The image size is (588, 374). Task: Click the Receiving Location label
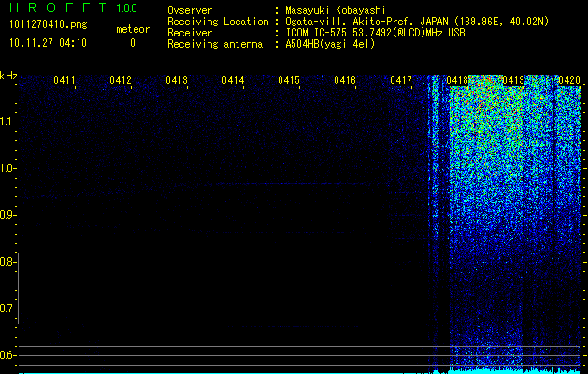coord(218,22)
